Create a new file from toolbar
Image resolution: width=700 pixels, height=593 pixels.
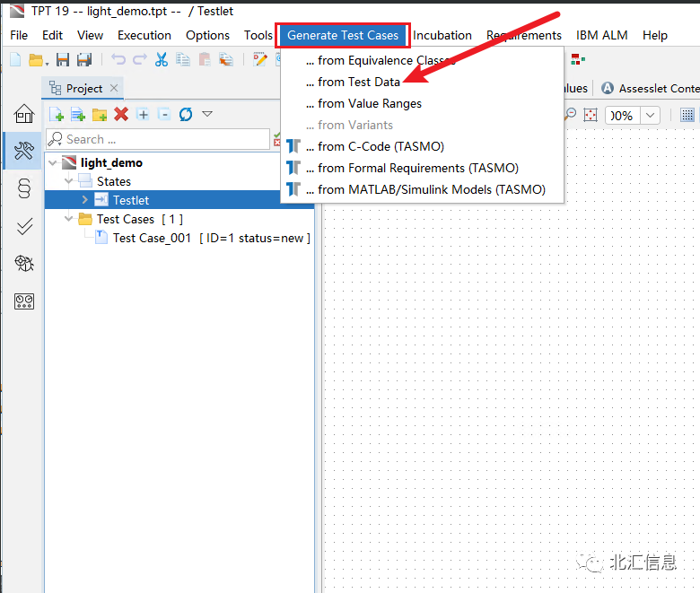(x=15, y=59)
